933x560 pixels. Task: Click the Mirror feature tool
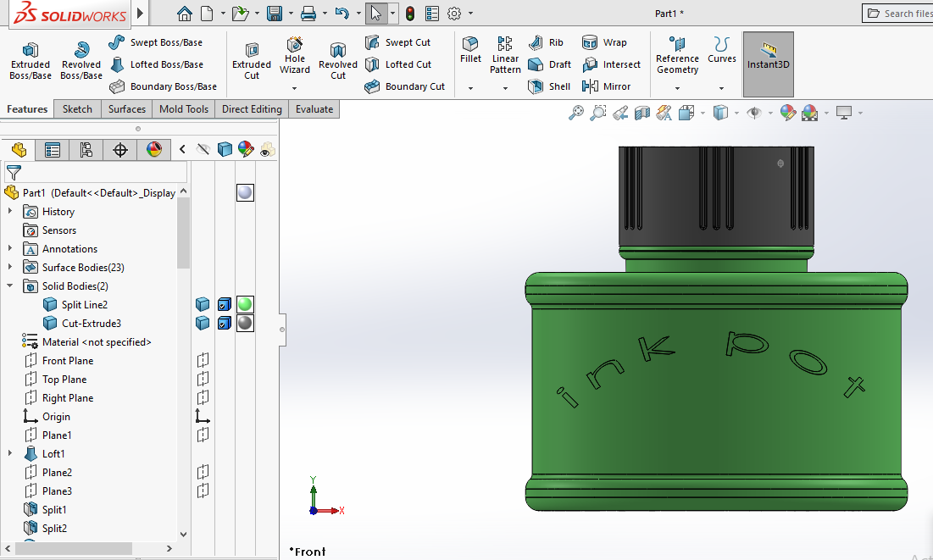point(606,86)
